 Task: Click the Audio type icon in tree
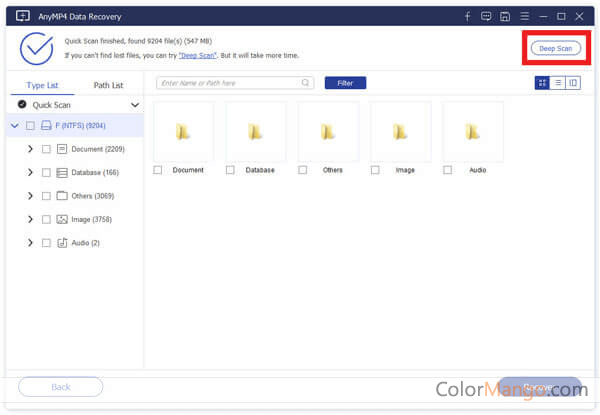coord(62,242)
